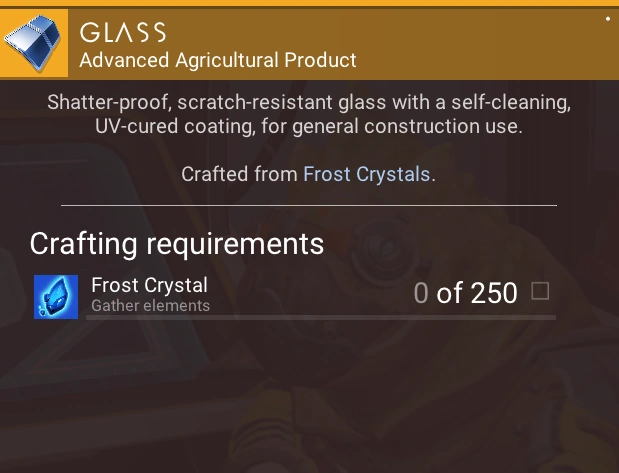The image size is (619, 473).
Task: Click the orange header bar background
Action: pos(480,45)
